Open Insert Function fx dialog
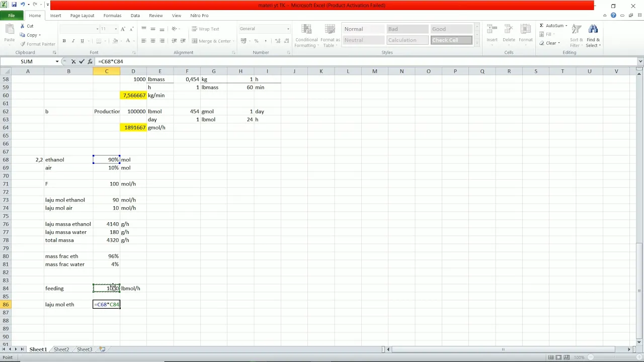Viewport: 644px width, 362px height. point(90,61)
